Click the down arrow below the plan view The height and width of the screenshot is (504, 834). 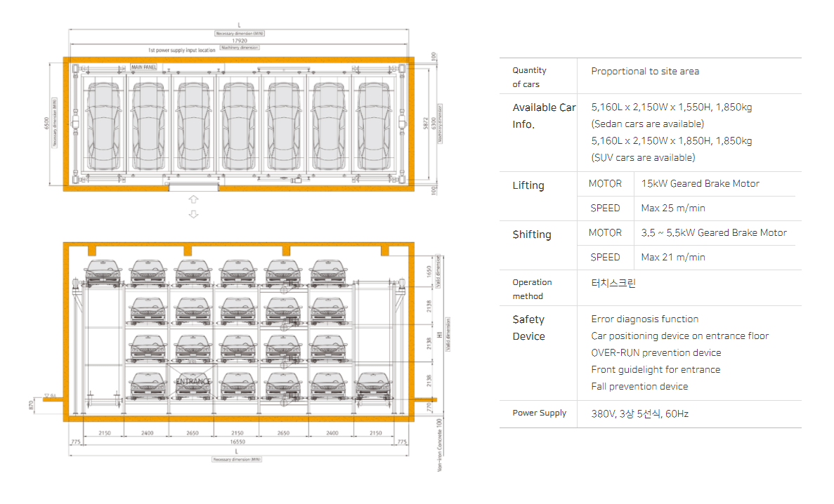[x=194, y=214]
